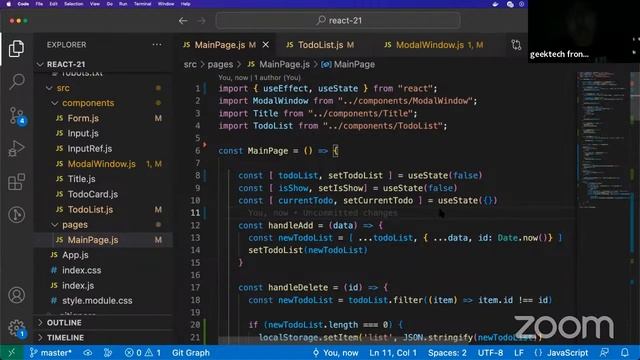This screenshot has width=640, height=360.
Task: Open the Manage gear icon
Action: tap(16, 328)
